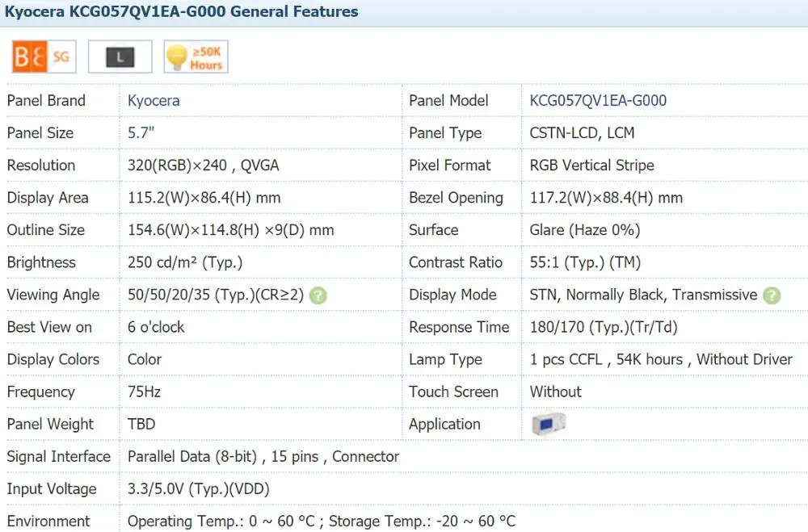Select the 55:1 contrast ratio value

pyautogui.click(x=574, y=262)
